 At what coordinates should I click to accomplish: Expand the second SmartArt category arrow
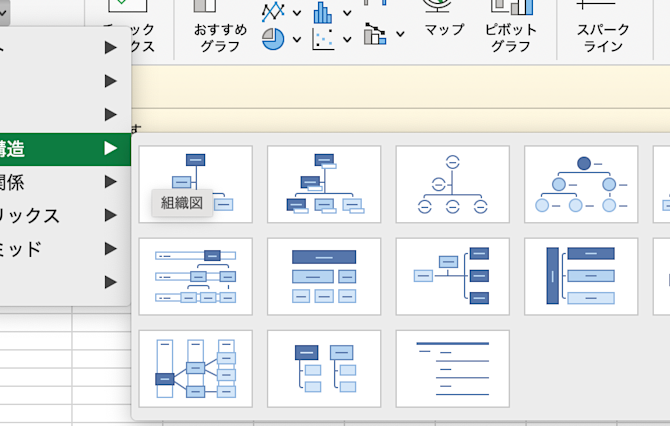pyautogui.click(x=111, y=81)
